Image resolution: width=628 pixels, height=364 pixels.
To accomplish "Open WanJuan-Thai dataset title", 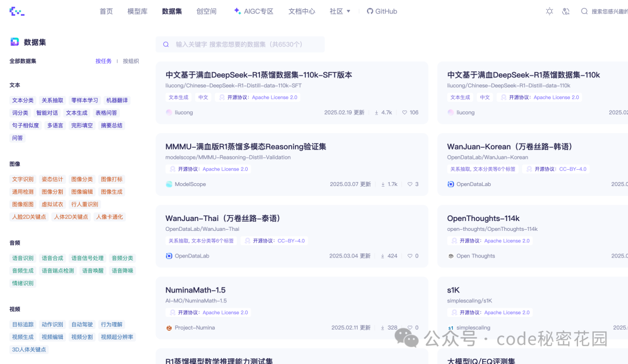I will point(223,218).
